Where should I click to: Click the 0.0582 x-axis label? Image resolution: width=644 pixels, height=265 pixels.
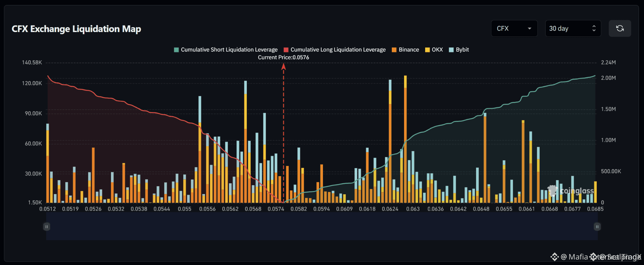click(299, 209)
